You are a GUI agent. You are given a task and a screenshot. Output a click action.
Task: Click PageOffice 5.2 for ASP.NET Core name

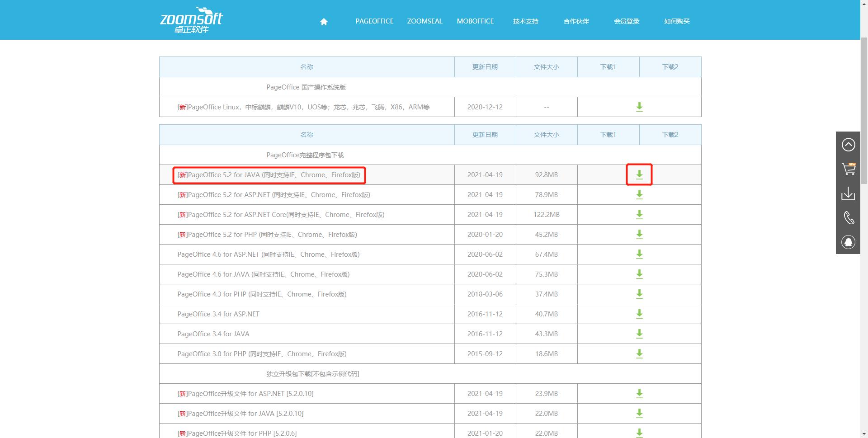281,215
